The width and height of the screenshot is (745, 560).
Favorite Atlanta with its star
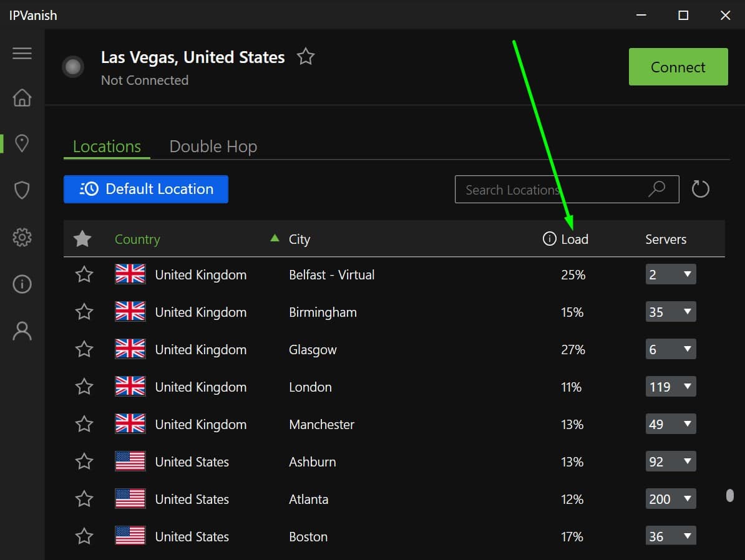(x=84, y=499)
